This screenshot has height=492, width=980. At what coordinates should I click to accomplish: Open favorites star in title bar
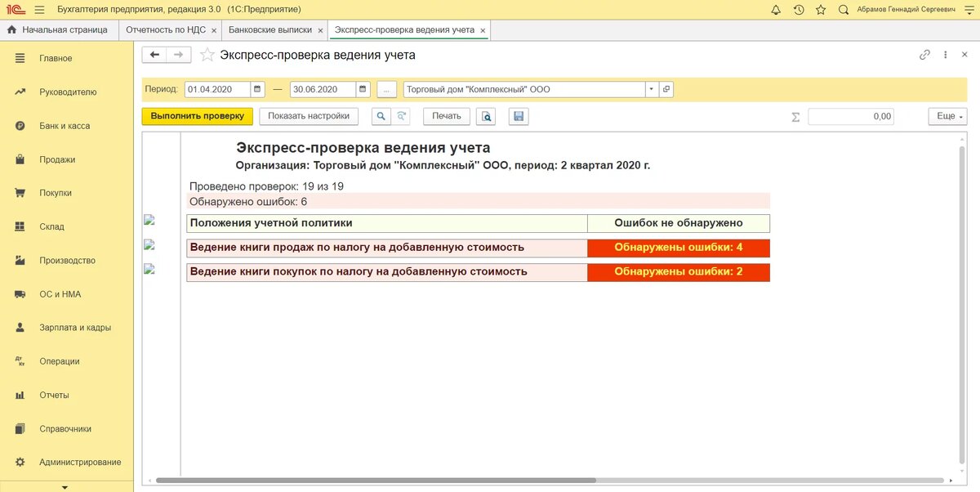pos(821,9)
